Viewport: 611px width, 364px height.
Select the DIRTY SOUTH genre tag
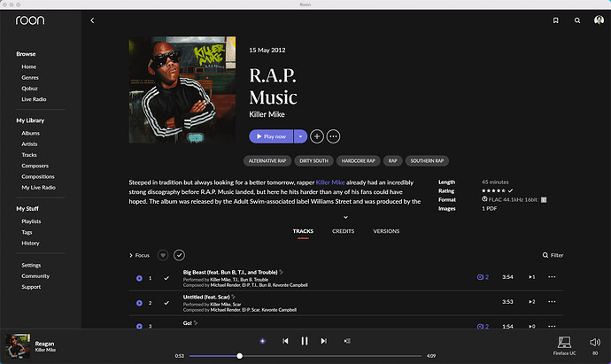tap(313, 161)
